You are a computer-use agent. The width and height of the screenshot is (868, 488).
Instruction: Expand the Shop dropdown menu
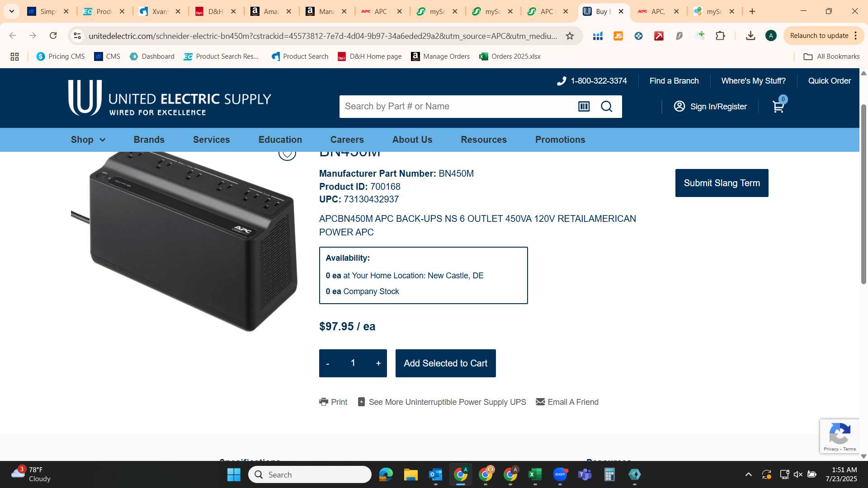coord(88,140)
